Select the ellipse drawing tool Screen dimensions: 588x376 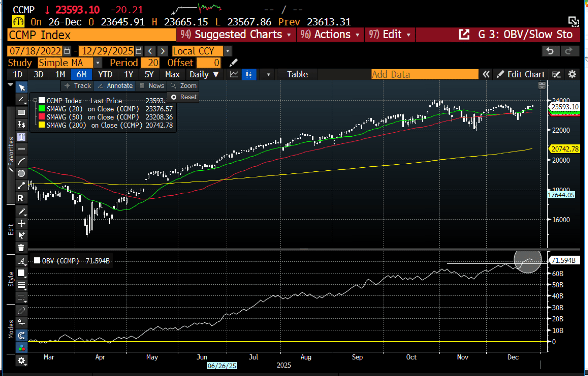coord(21,173)
